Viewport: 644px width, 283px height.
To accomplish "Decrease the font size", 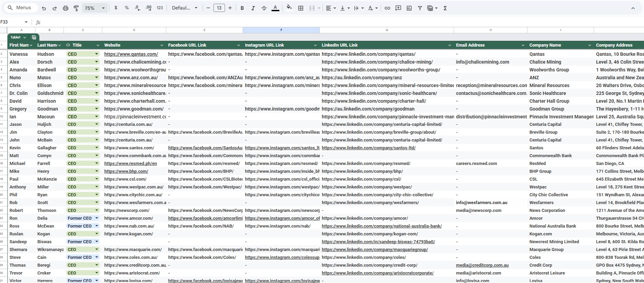I will point(208,8).
